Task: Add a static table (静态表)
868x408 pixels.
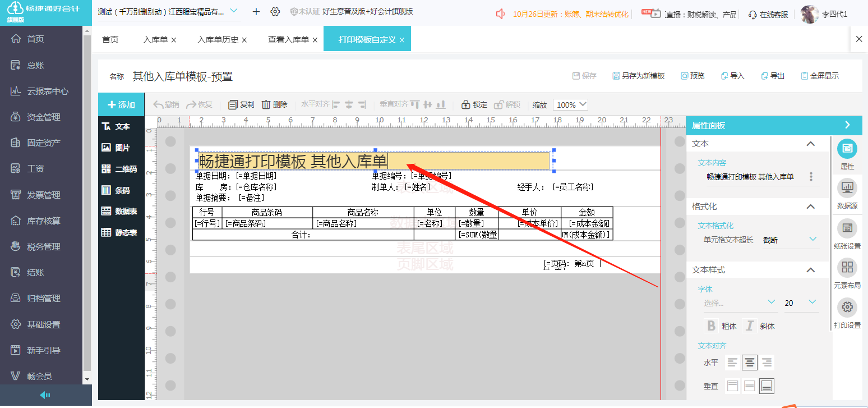Action: 118,232
